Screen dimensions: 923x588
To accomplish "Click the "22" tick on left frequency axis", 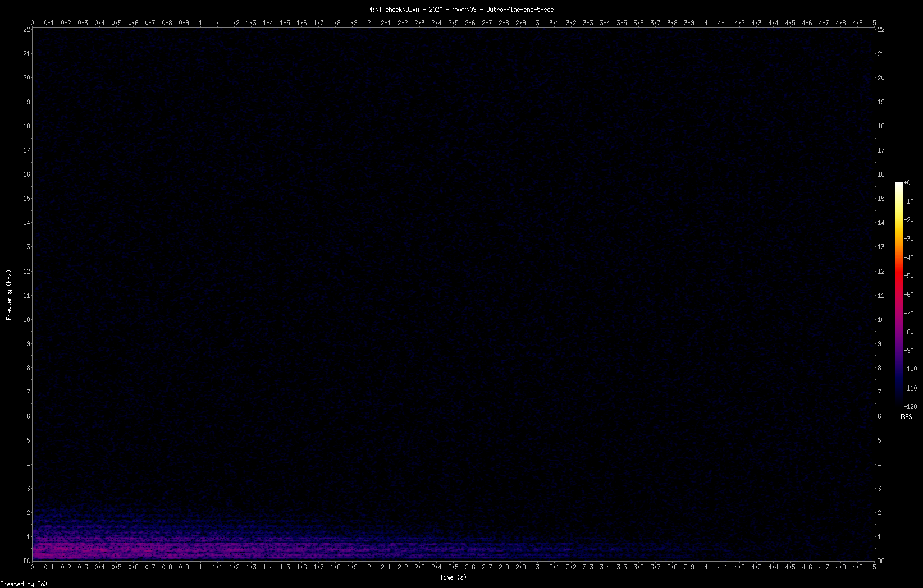I will click(x=26, y=30).
